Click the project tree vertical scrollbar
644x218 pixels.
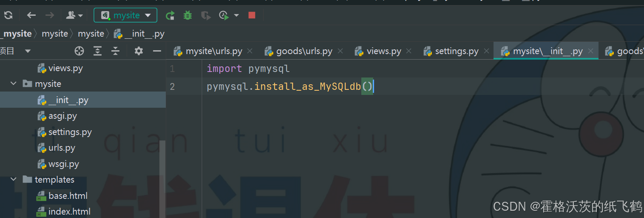pos(162,179)
